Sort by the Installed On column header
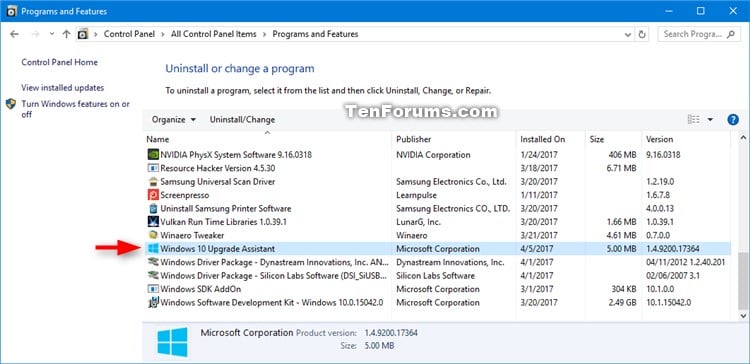The image size is (750, 364). pyautogui.click(x=550, y=139)
